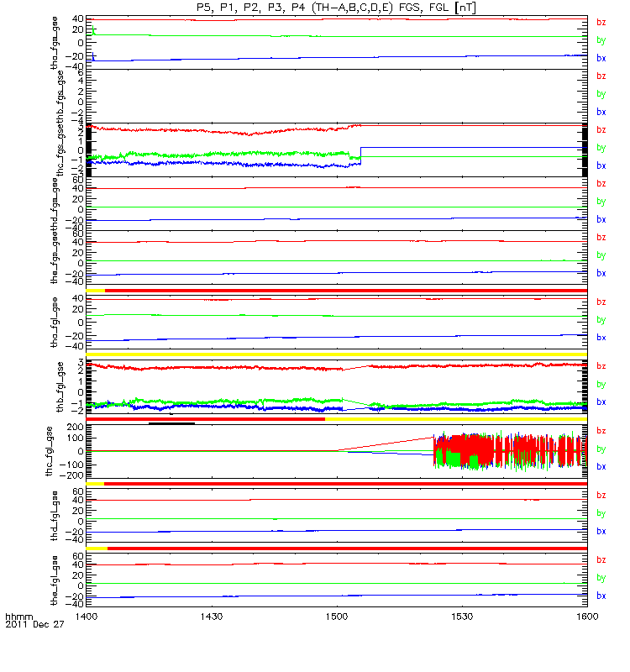The width and height of the screenshot is (630, 672).
Task: Click the tha_fgl_gse y-axis label
Action: click(55, 323)
